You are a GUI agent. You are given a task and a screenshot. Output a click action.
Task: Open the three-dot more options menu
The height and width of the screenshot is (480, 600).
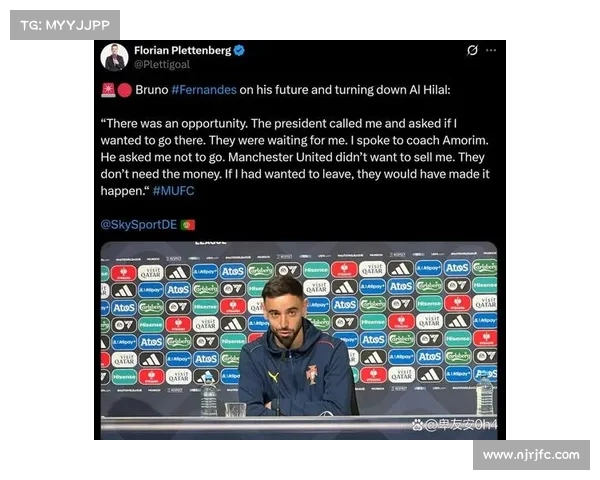point(491,50)
